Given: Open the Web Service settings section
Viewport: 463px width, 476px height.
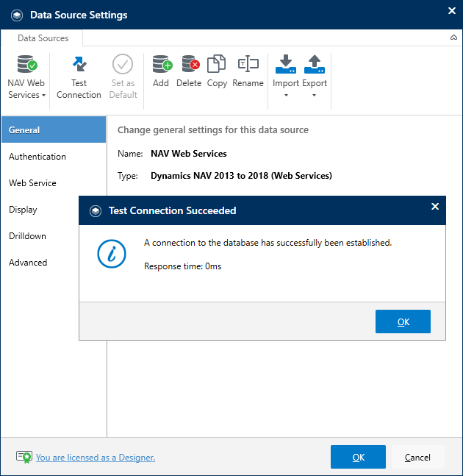Looking at the screenshot, I should point(54,182).
